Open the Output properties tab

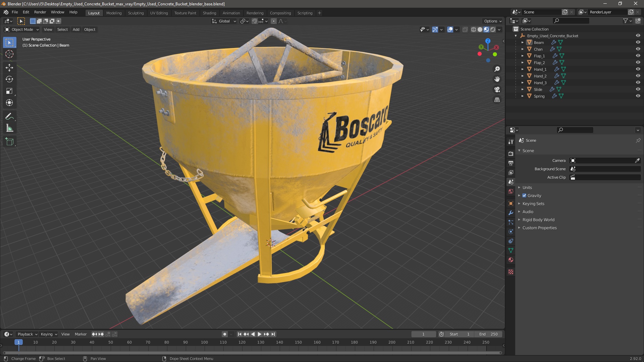(511, 163)
